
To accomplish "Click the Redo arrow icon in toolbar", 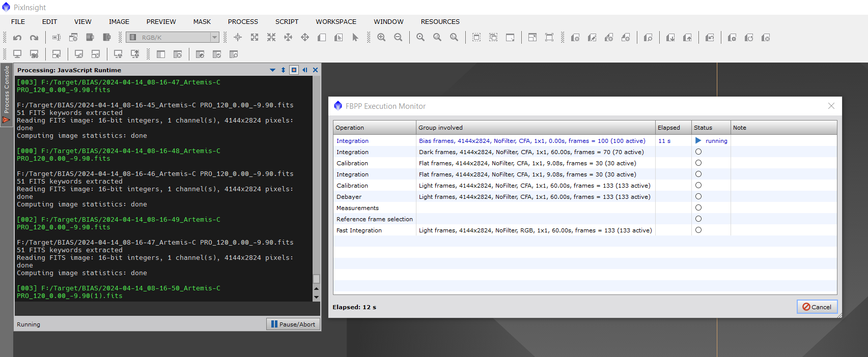I will (34, 38).
